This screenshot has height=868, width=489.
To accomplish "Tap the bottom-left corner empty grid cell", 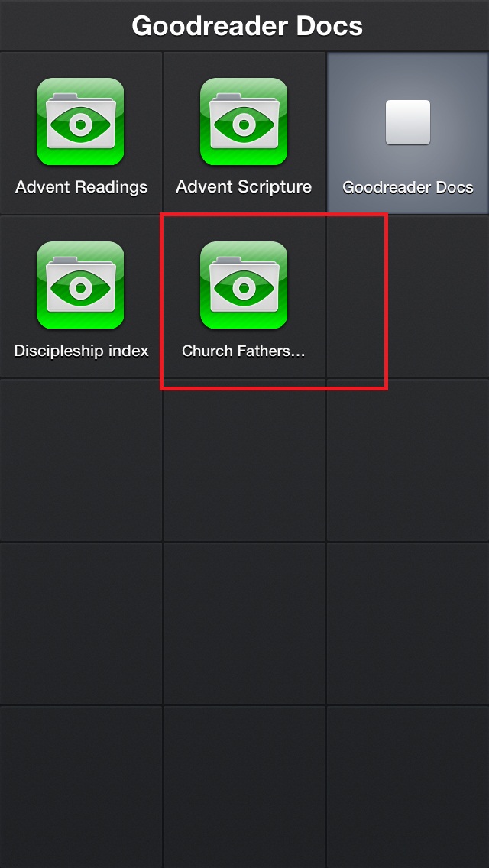I will (x=81, y=787).
